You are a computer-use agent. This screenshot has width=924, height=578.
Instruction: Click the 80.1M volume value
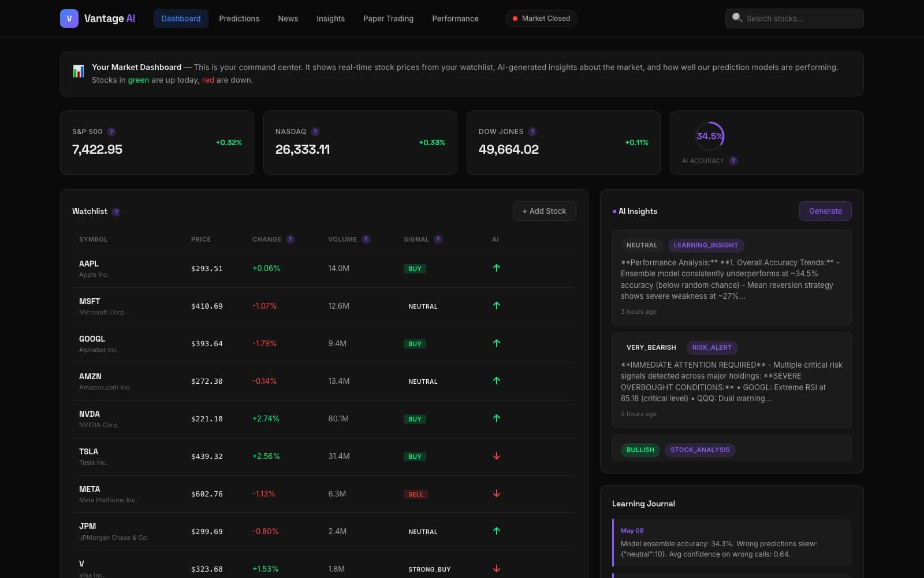pos(338,418)
